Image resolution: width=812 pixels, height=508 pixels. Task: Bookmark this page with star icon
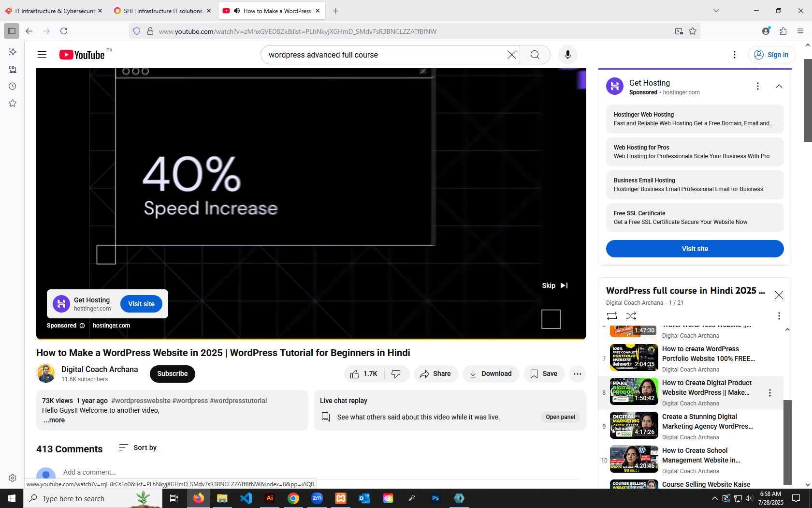tap(693, 31)
